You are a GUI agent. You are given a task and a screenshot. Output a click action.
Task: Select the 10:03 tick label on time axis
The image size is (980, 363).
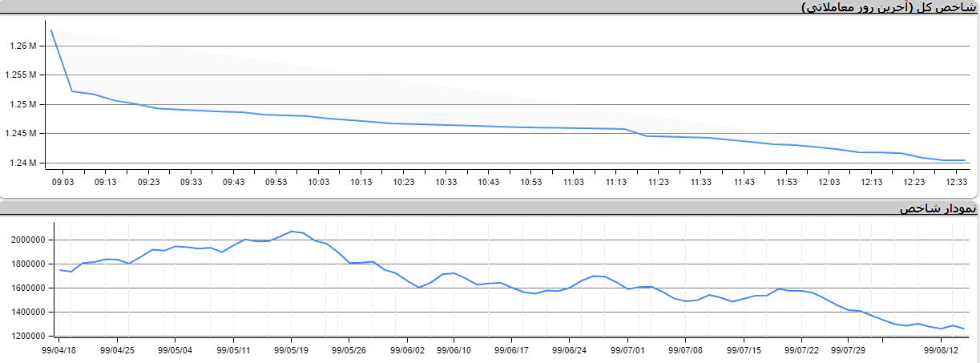click(x=318, y=183)
